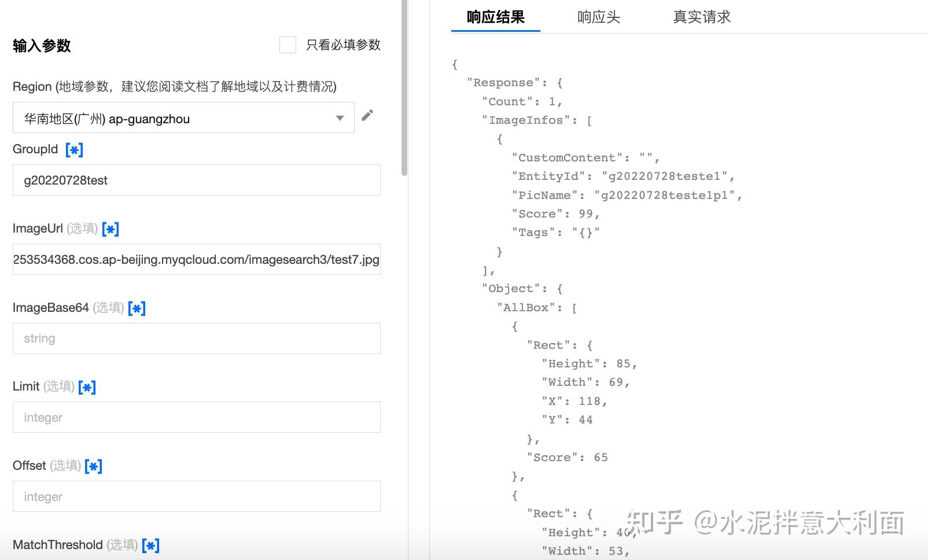Switch to the 响应头 tab

599,17
